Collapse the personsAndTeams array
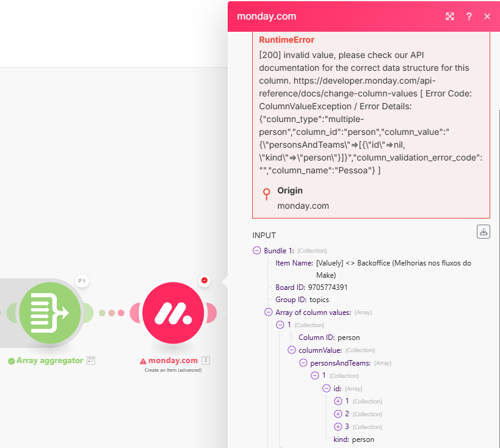The height and width of the screenshot is (448, 500). [303, 363]
